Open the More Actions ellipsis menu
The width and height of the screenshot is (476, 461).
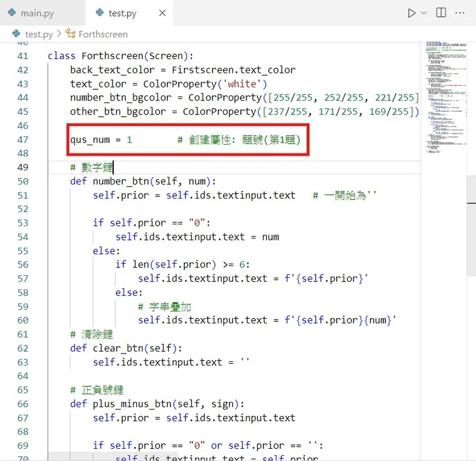(x=460, y=13)
